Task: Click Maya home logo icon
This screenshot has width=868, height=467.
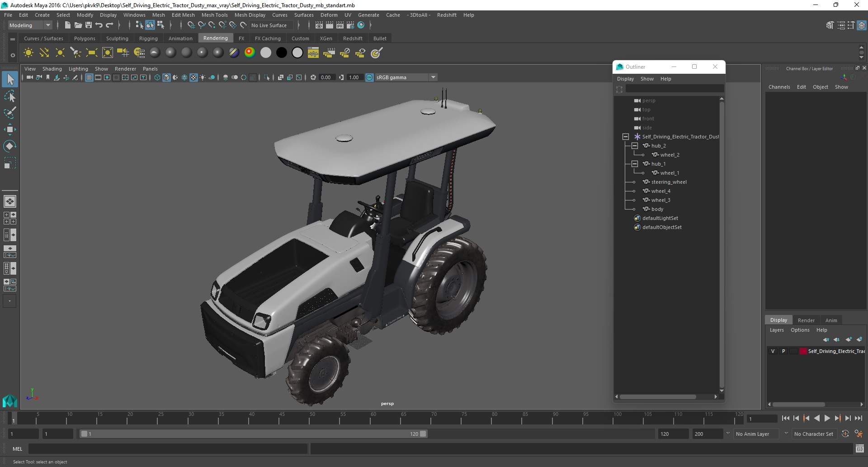Action: tap(9, 400)
